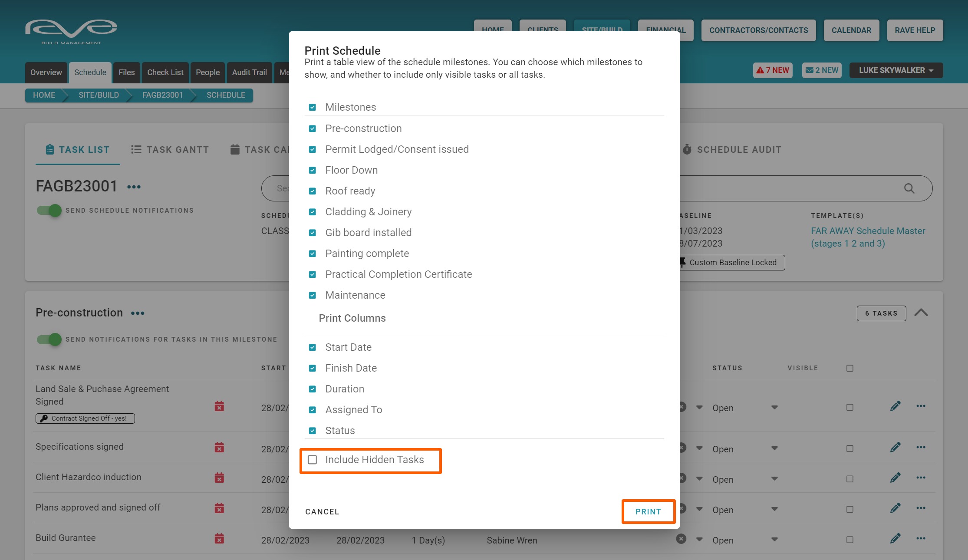Open the Check List tab

tap(165, 72)
